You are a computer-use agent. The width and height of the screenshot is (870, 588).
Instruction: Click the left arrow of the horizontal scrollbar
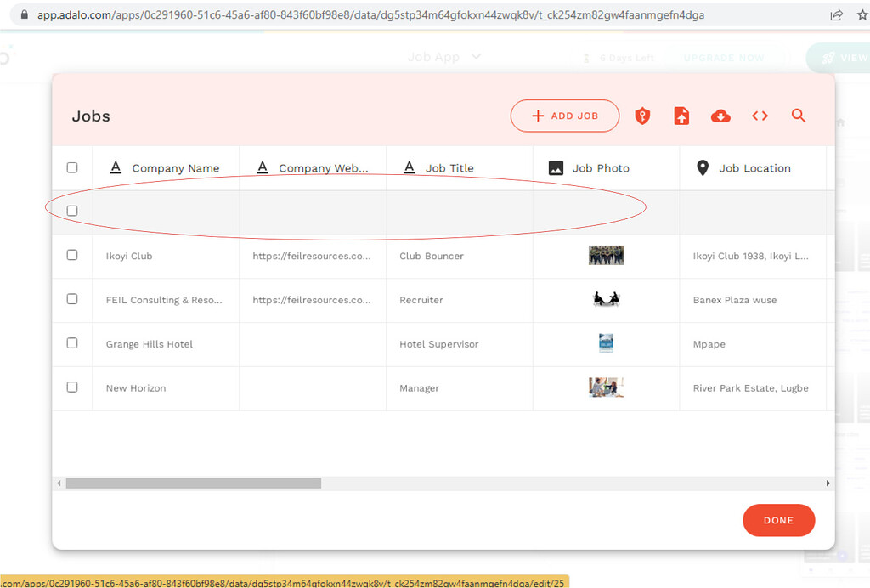click(x=58, y=483)
